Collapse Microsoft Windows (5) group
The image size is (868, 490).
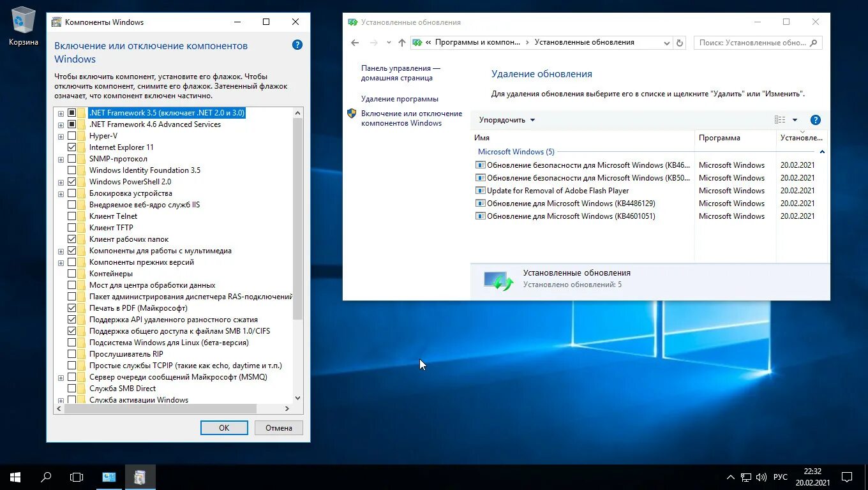coord(822,152)
